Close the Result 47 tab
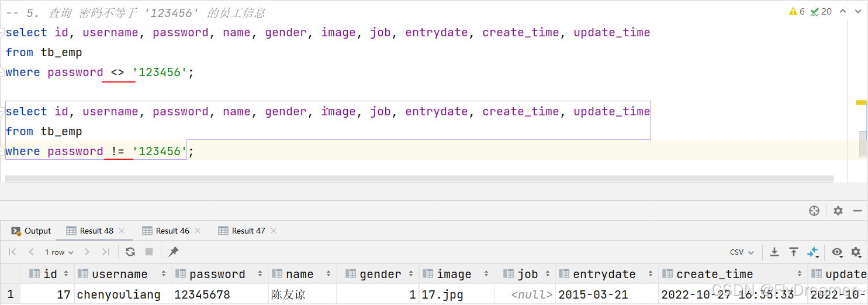868x305 pixels. tap(274, 231)
